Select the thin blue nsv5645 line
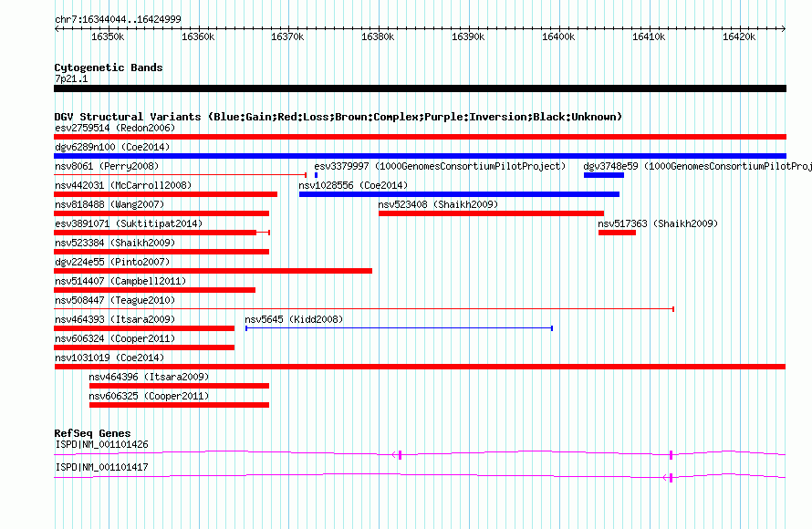The image size is (812, 529). pos(400,328)
